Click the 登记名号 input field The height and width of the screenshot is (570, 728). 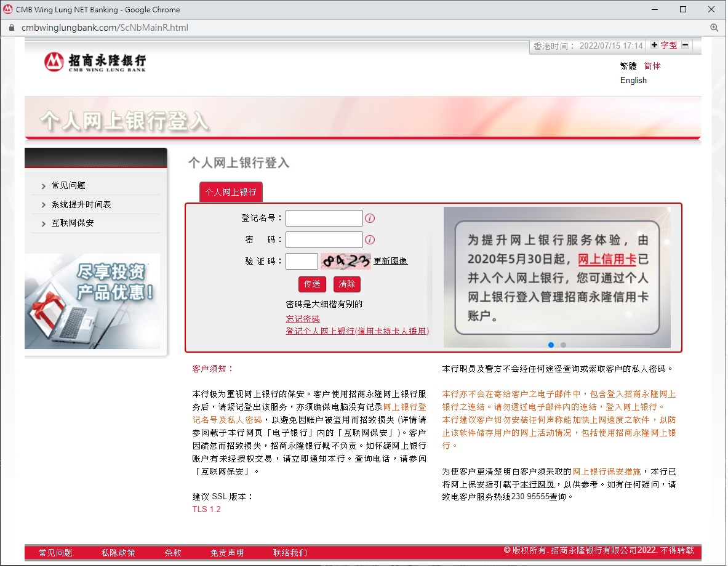pos(324,219)
